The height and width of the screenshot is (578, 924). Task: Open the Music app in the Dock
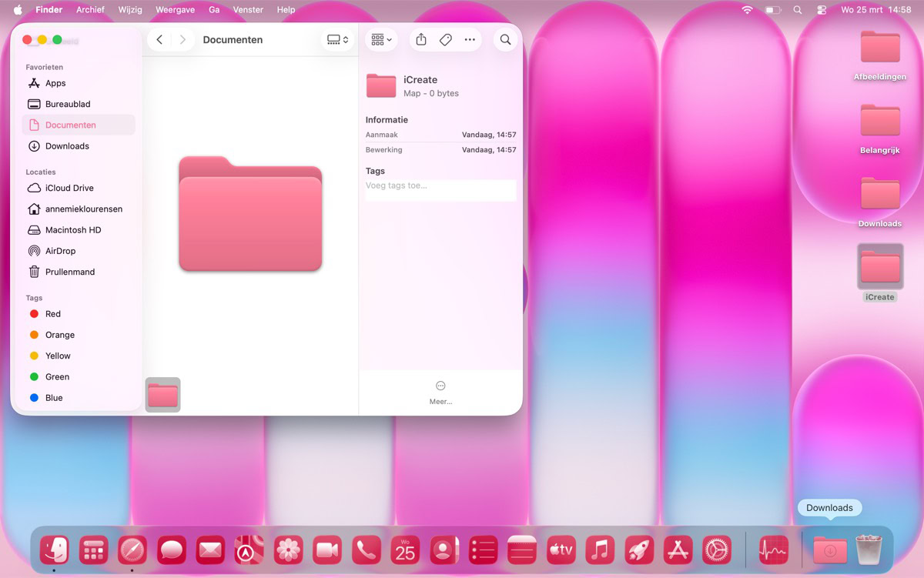click(x=600, y=550)
